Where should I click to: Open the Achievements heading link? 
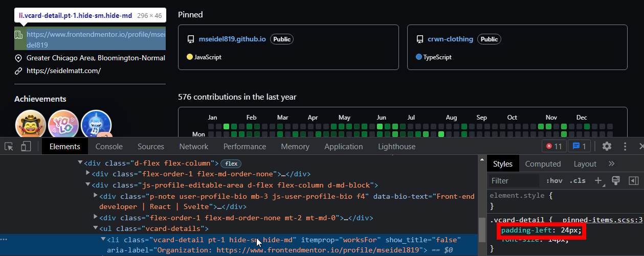(40, 99)
